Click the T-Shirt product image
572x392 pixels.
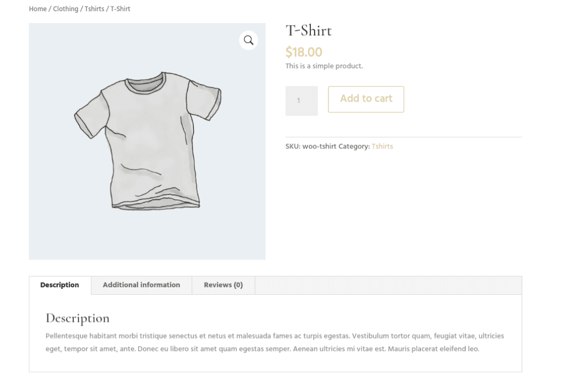(x=147, y=141)
